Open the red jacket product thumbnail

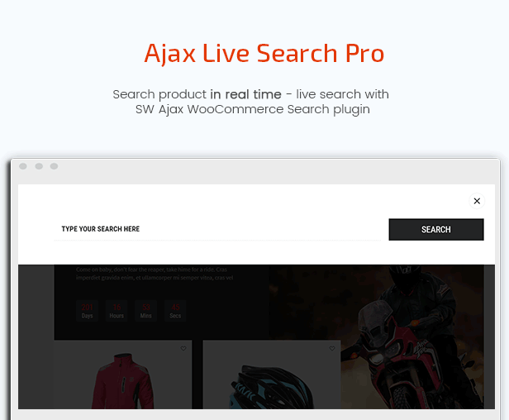pyautogui.click(x=122, y=380)
